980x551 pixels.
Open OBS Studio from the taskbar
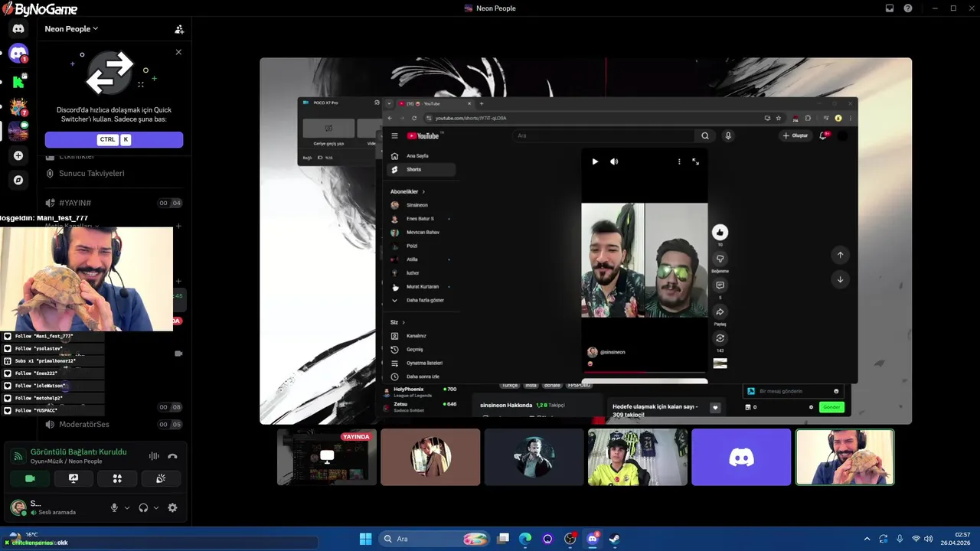point(570,539)
